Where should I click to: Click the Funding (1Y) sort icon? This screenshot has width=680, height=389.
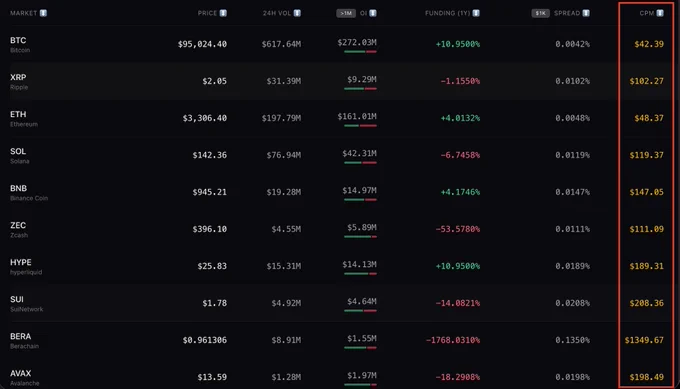tap(476, 13)
